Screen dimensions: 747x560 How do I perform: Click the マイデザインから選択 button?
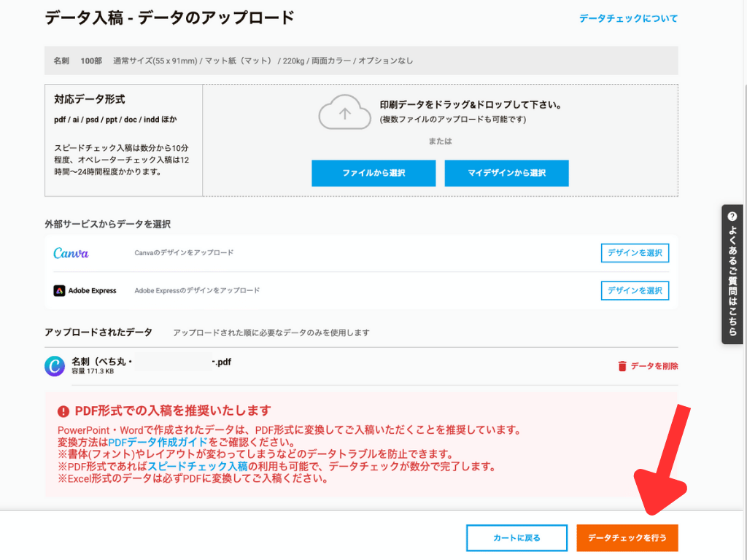click(x=506, y=173)
